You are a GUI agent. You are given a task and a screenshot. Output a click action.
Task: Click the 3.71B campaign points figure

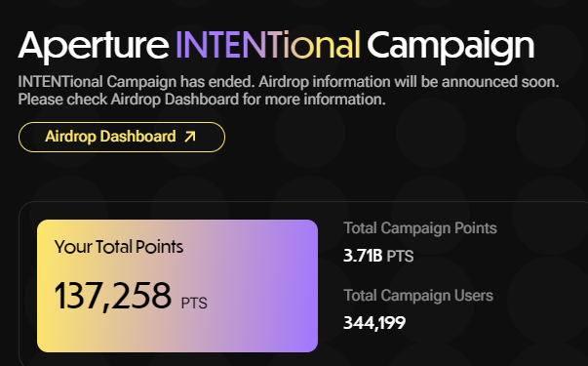[363, 256]
